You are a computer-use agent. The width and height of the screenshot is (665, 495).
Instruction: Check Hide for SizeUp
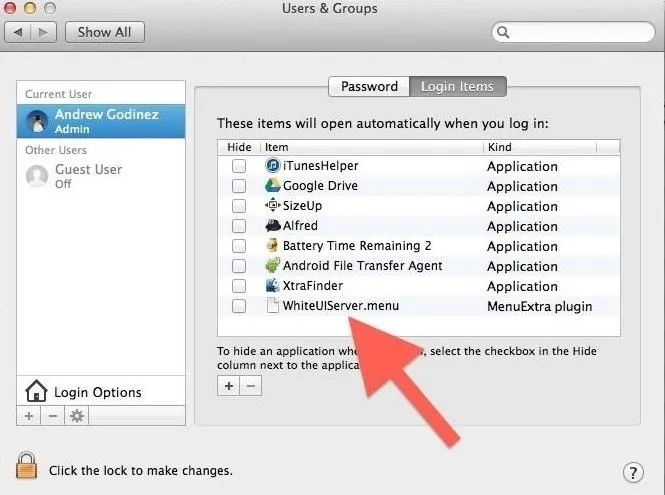(x=239, y=206)
